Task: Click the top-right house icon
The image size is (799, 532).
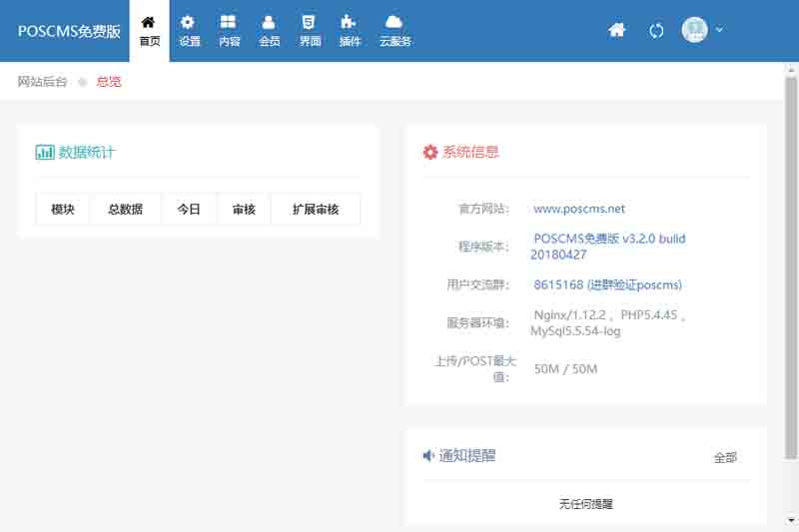Action: 617,30
